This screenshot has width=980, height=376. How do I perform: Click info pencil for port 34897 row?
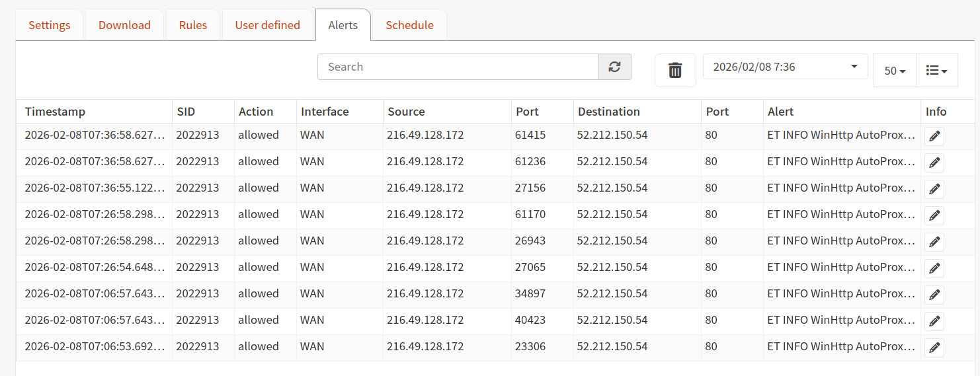934,295
